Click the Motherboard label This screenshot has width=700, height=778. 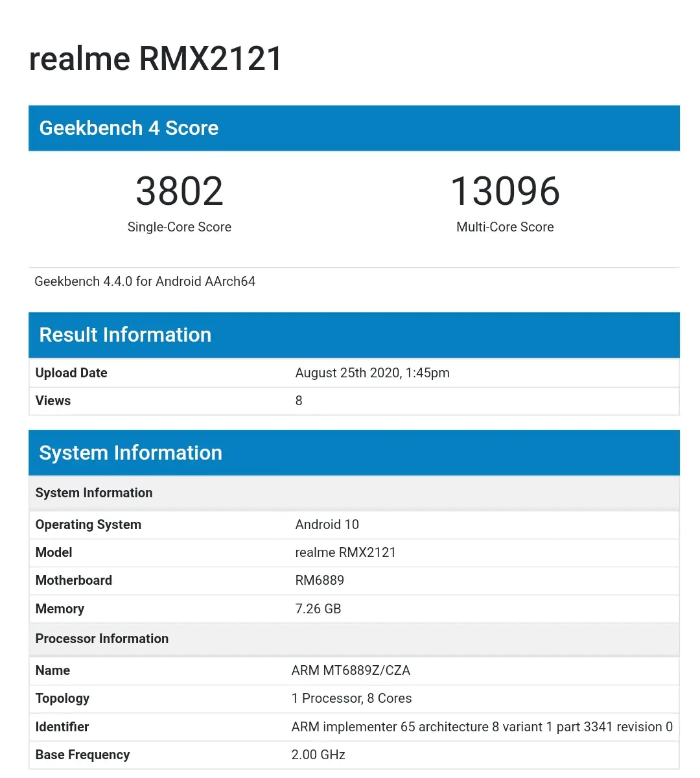[x=74, y=580]
